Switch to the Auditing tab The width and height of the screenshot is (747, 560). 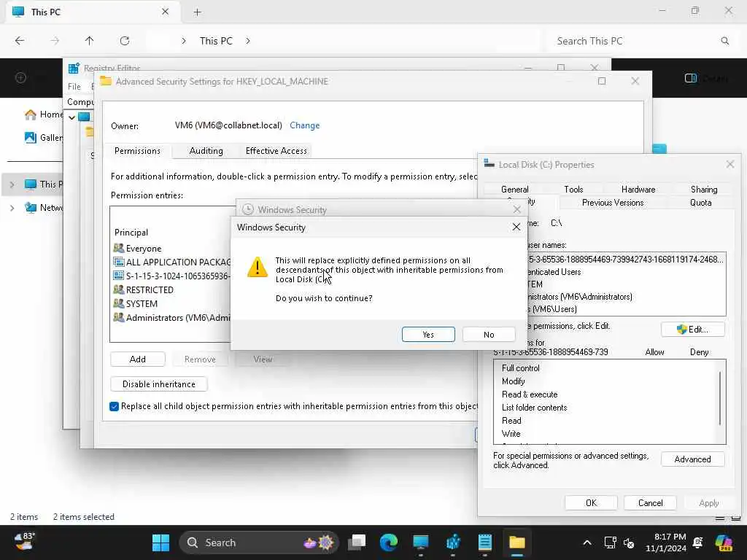coord(206,150)
